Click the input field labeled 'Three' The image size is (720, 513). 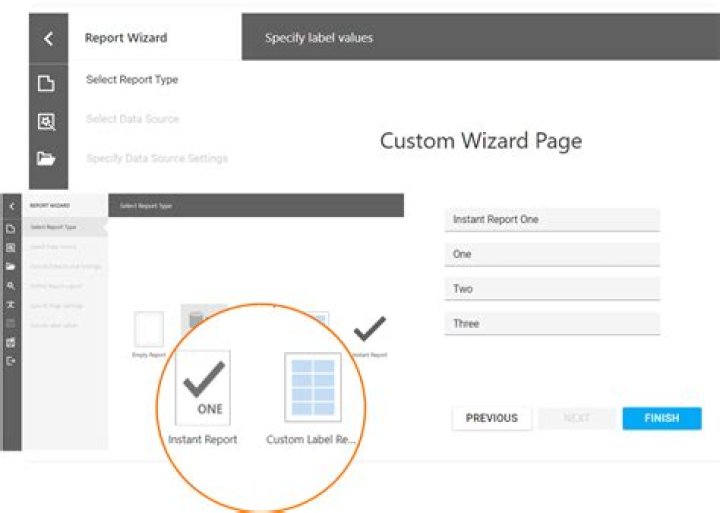(551, 324)
